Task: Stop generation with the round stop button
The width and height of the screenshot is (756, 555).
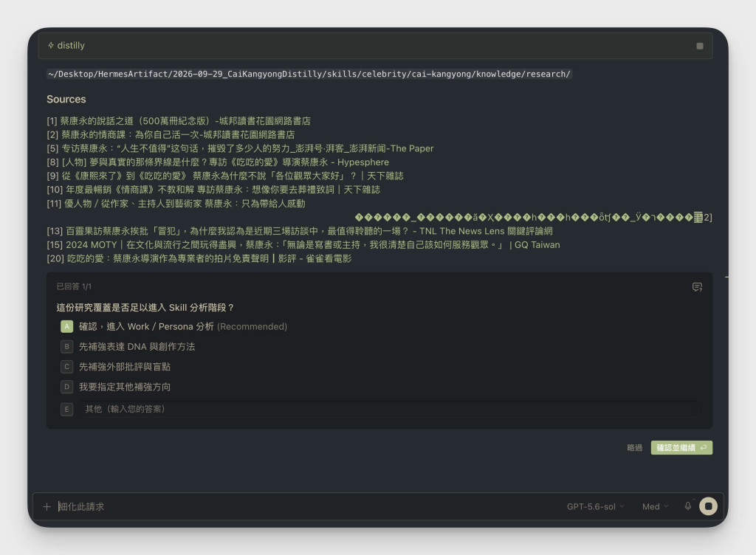Action: (x=708, y=506)
